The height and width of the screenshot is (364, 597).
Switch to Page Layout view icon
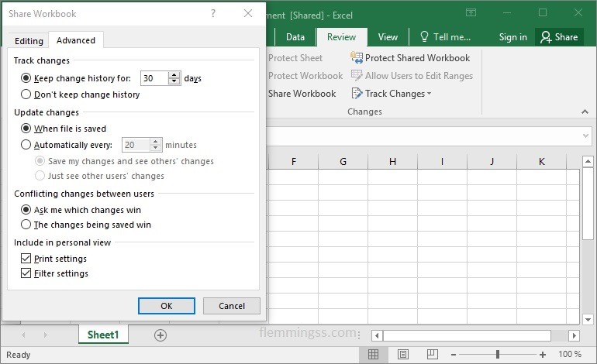tap(403, 355)
